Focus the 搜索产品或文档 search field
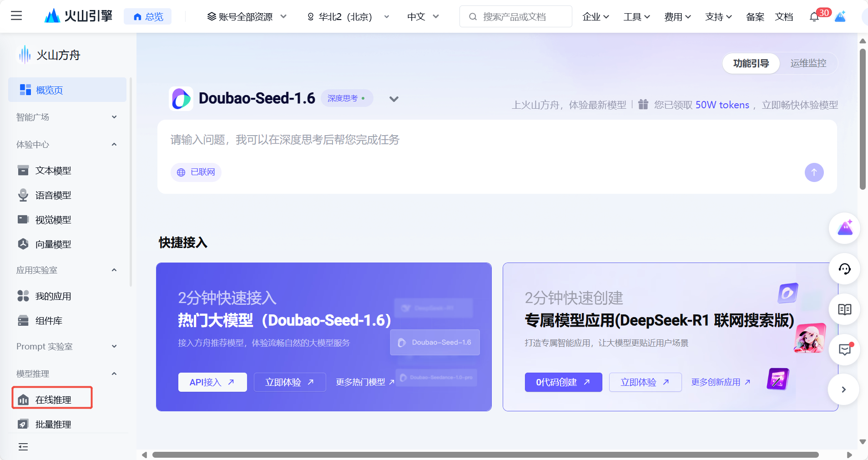This screenshot has width=868, height=460. pos(515,17)
